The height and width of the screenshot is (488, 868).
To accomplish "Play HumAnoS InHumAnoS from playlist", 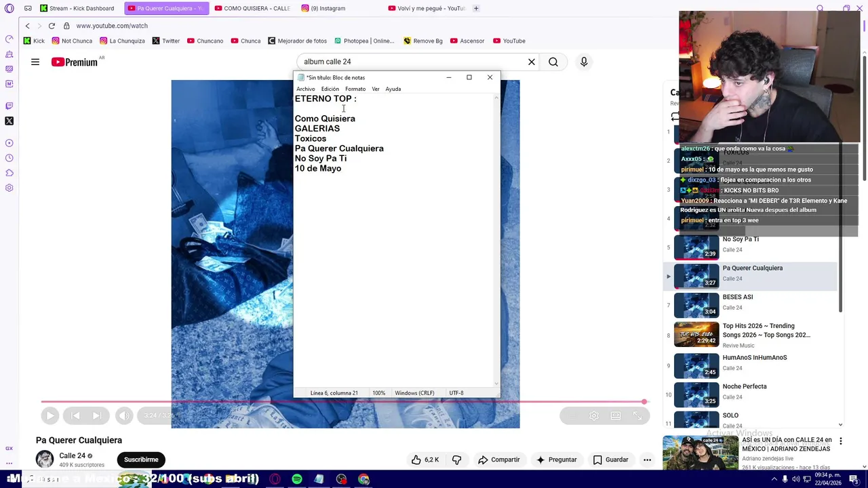I will (751, 365).
